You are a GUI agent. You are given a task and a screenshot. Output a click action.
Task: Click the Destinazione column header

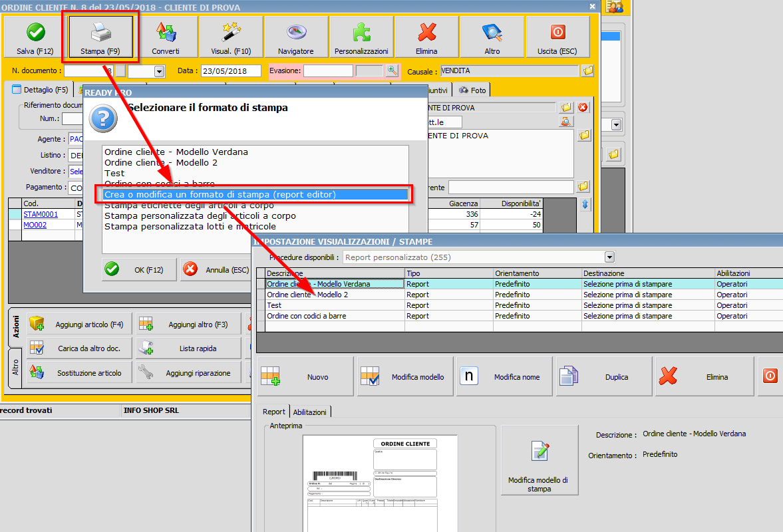648,273
